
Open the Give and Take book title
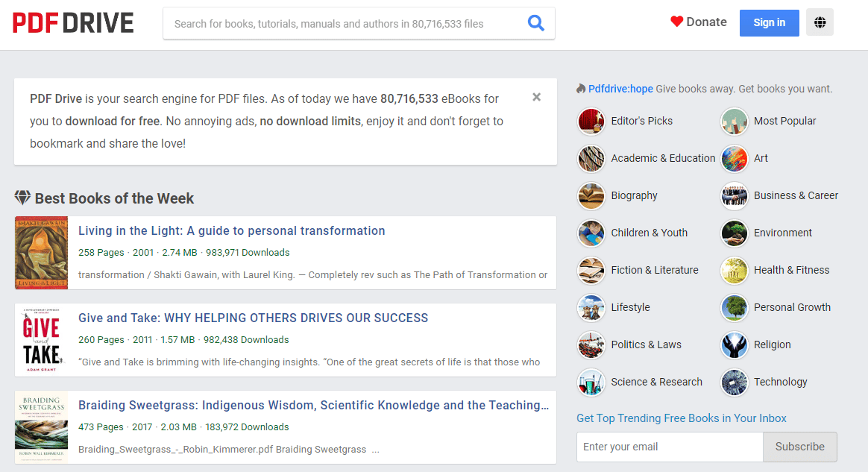point(253,318)
